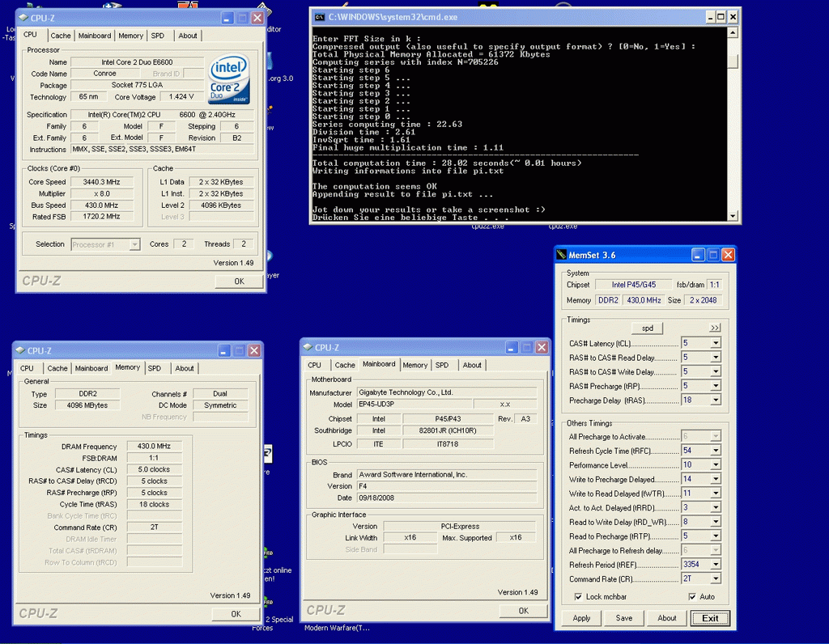The image size is (829, 644).
Task: Click the spd button in MemSet Timings
Action: coord(648,328)
